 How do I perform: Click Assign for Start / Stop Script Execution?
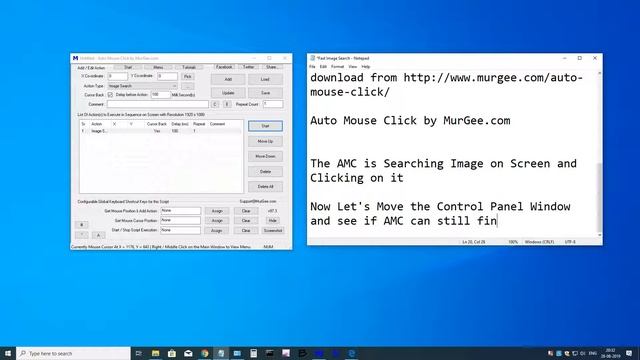(217, 231)
